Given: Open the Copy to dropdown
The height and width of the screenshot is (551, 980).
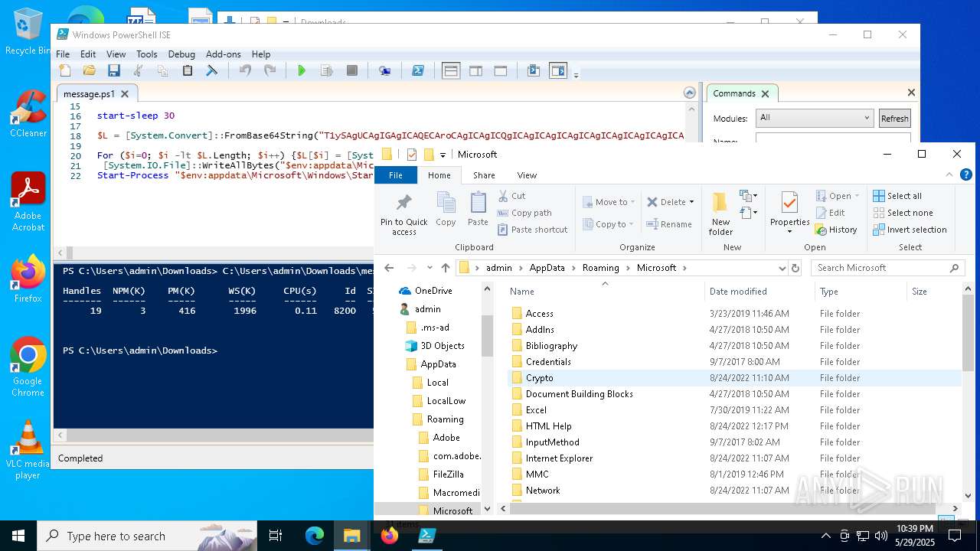Looking at the screenshot, I should [x=609, y=224].
